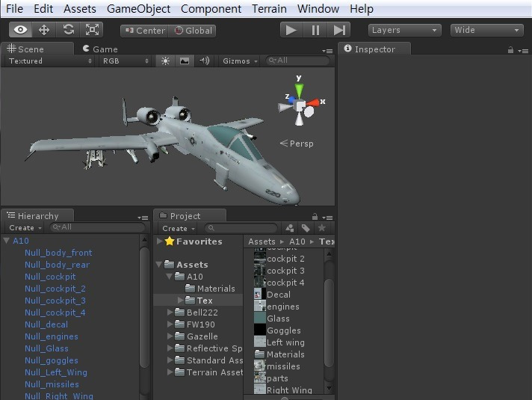Screen dimensions: 532x400
Task: Select the Decal texture asset
Action: 272,295
